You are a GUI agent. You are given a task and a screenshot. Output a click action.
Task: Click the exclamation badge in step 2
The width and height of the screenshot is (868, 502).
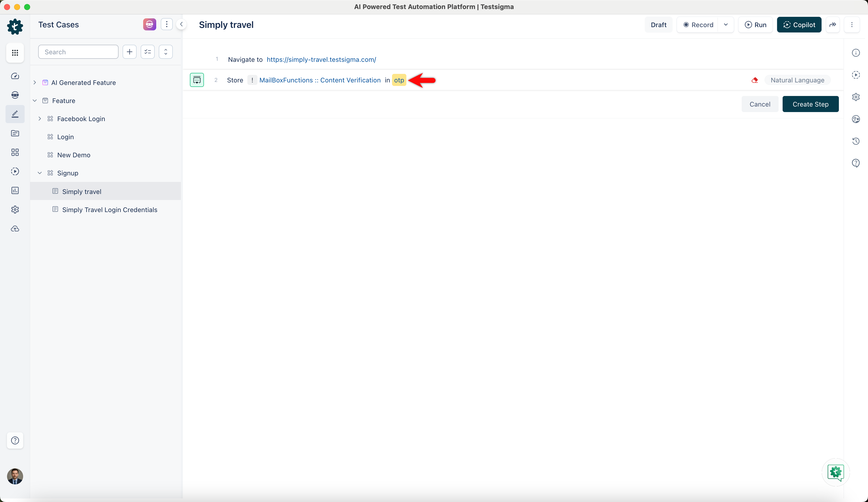click(x=252, y=80)
